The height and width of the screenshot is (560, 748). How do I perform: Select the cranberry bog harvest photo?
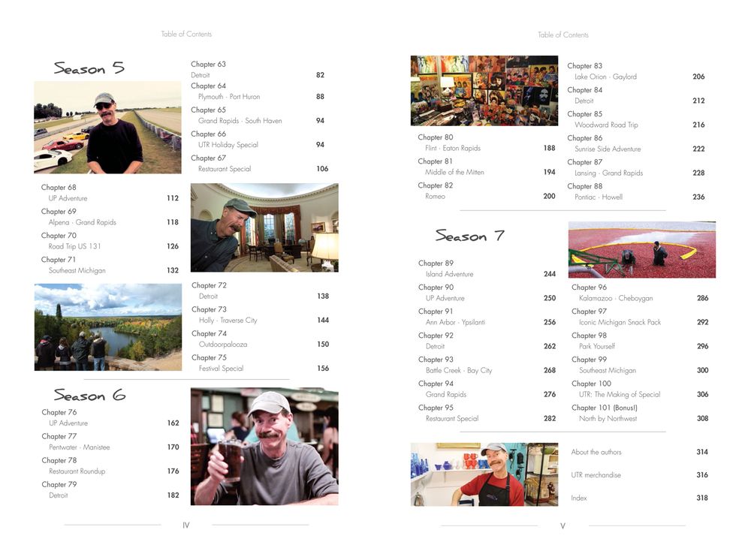641,249
